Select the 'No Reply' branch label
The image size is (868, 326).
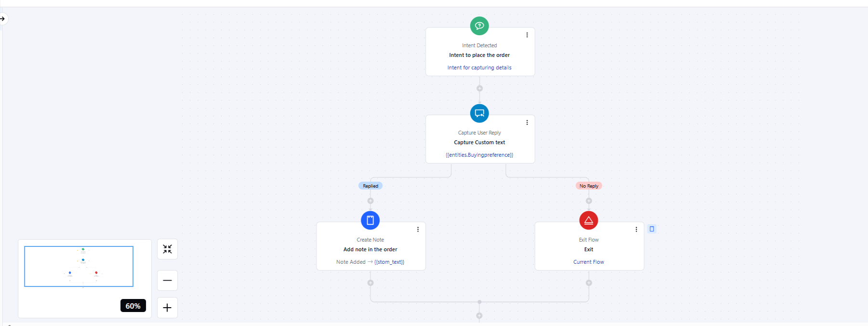click(589, 186)
